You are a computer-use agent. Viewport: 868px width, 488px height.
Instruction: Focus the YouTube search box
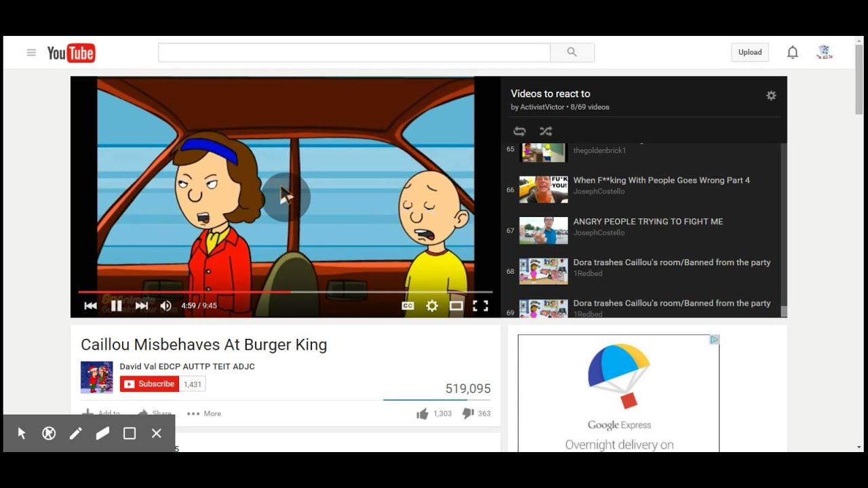[354, 52]
